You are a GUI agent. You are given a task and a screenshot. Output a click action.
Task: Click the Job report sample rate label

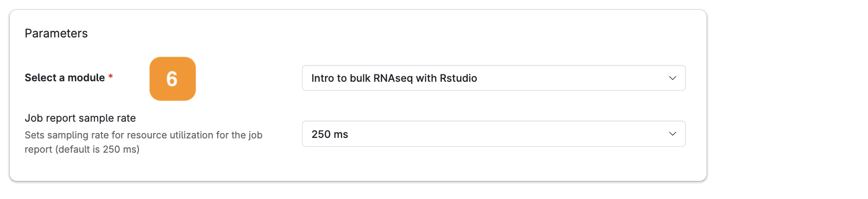[x=80, y=118]
